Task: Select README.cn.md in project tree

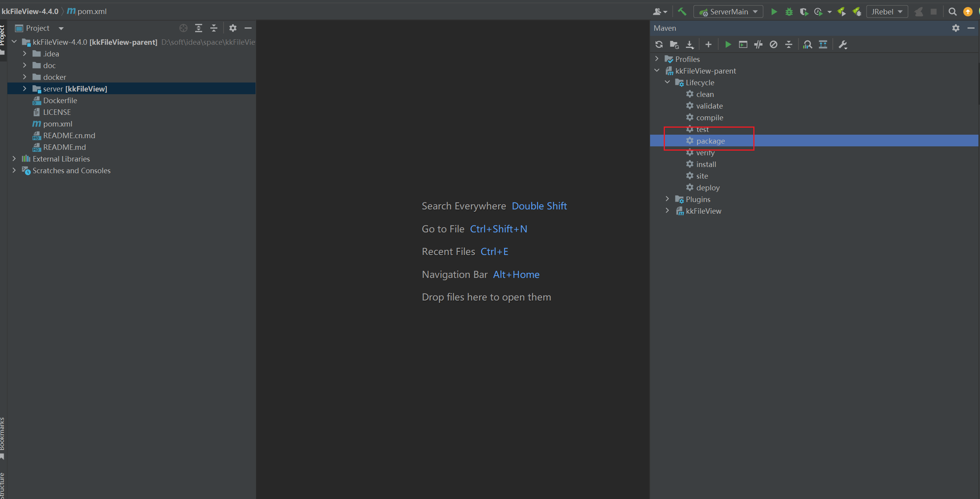Action: [69, 135]
